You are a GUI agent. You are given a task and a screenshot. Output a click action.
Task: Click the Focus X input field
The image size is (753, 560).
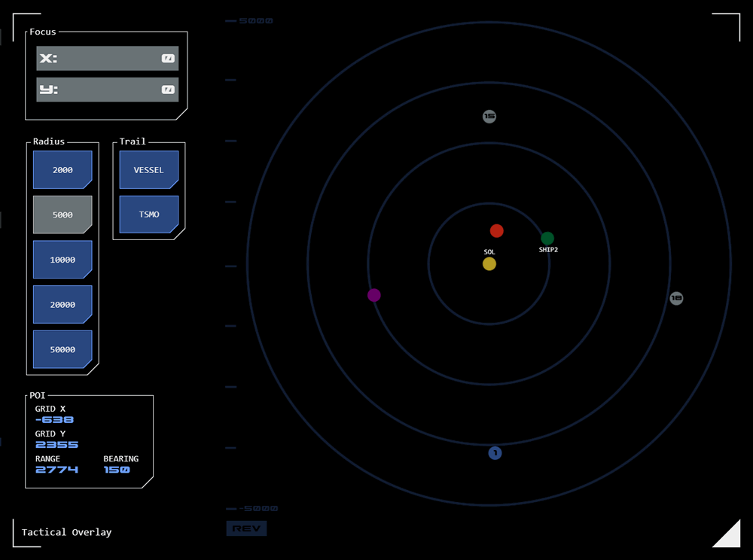coord(108,59)
